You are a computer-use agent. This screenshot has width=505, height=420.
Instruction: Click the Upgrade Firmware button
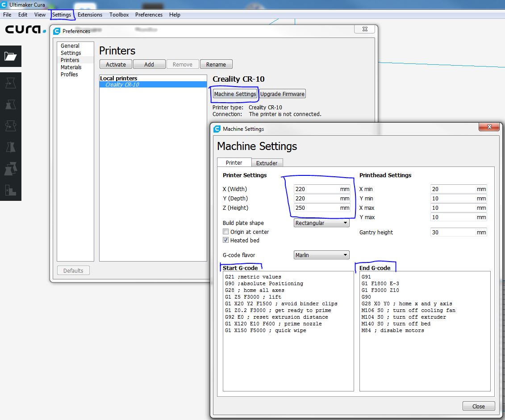point(282,94)
